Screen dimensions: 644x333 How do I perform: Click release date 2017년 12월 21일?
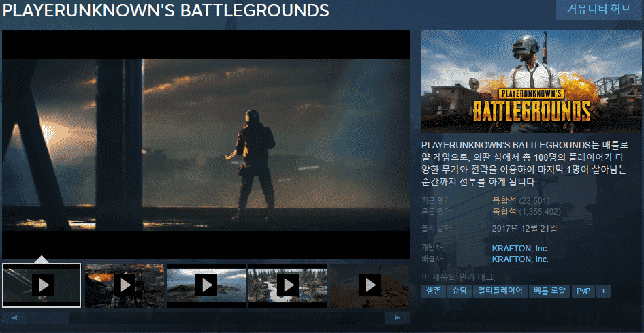coord(524,228)
